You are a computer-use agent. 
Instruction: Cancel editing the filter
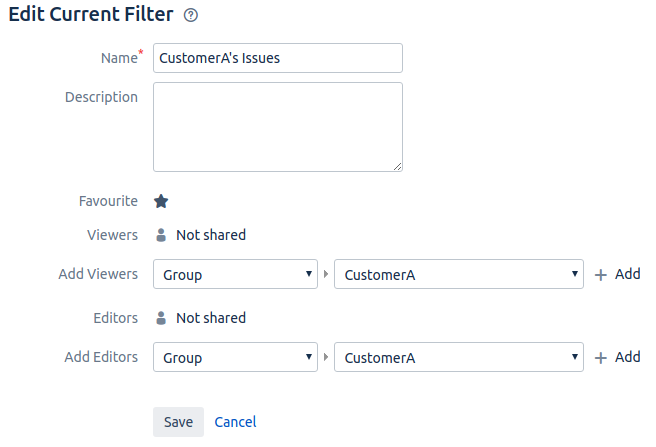(x=235, y=422)
